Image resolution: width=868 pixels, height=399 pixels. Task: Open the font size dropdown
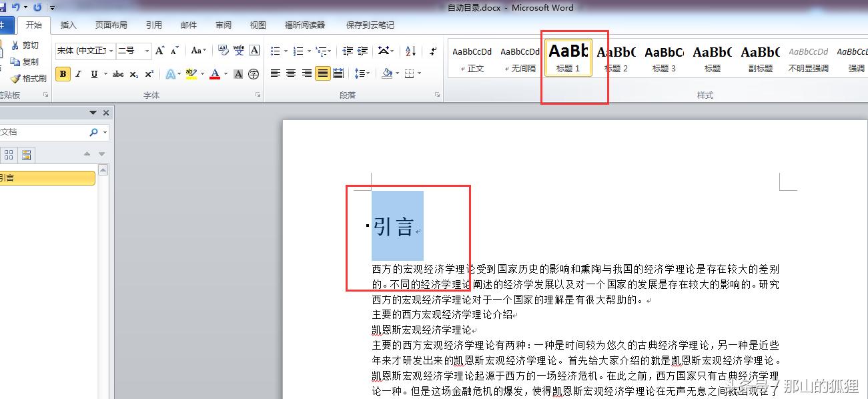[147, 50]
